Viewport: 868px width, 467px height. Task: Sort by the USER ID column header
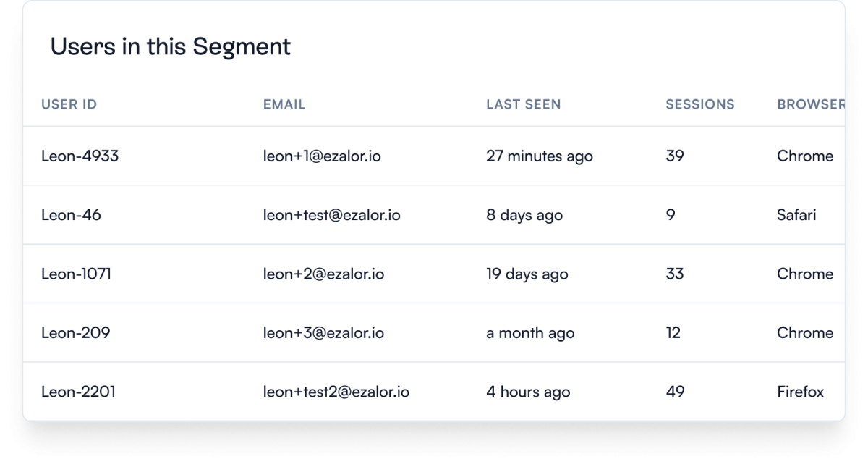click(69, 104)
